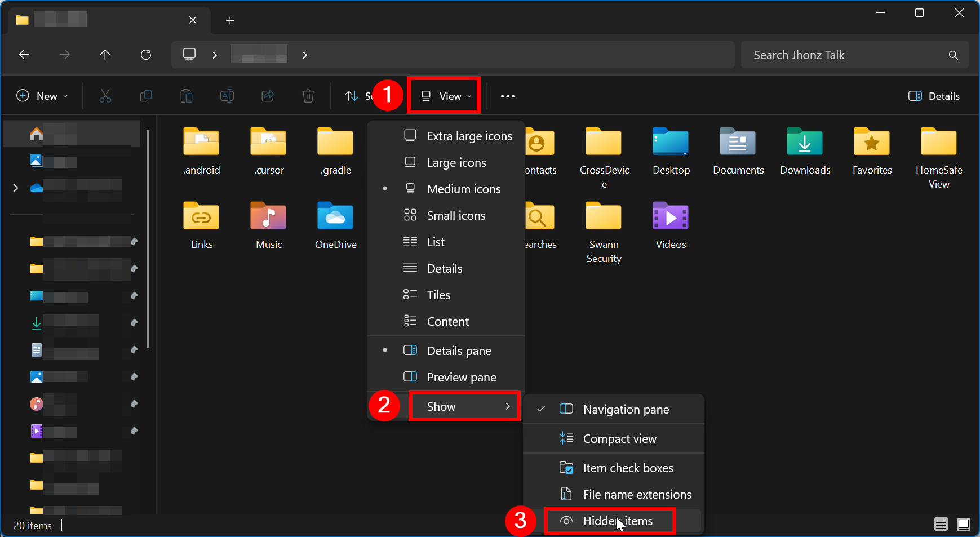
Task: Toggle File name extensions option
Action: pos(636,495)
